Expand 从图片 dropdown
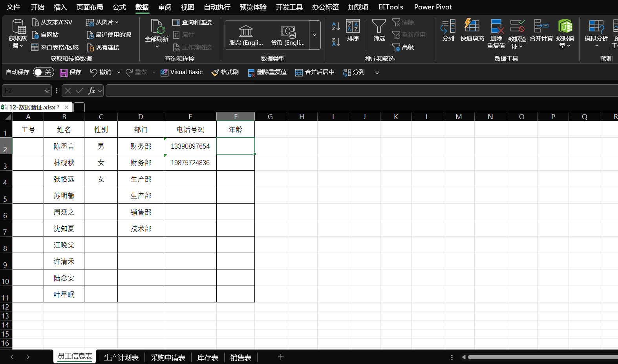 (117, 22)
